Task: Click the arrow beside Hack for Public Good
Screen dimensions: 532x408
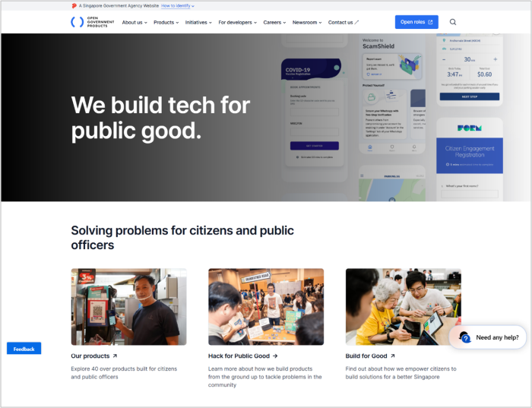Action: pos(275,356)
